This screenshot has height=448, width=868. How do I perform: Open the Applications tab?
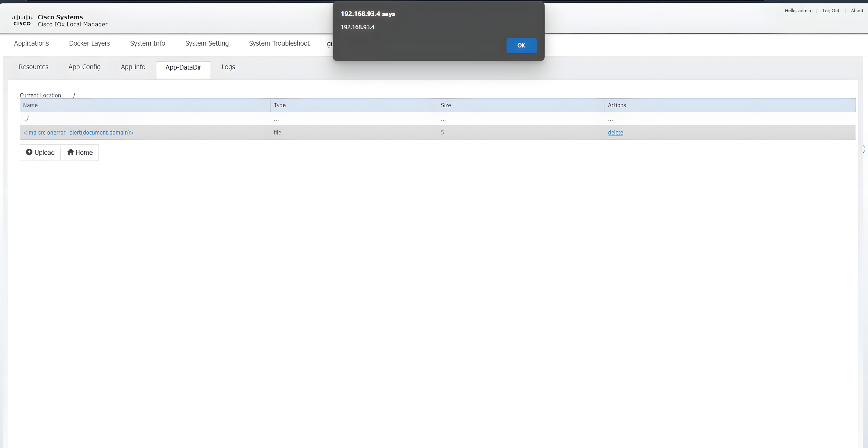tap(31, 43)
